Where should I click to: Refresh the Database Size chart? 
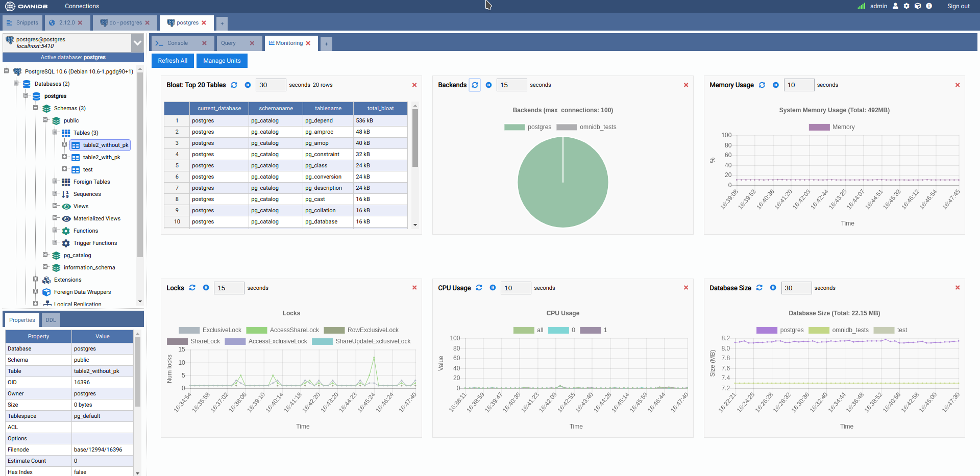[759, 288]
